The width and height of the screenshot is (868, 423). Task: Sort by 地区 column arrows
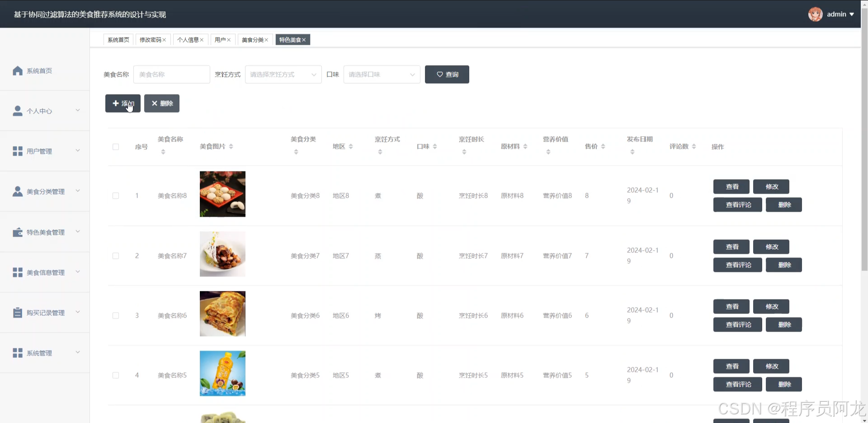point(351,146)
